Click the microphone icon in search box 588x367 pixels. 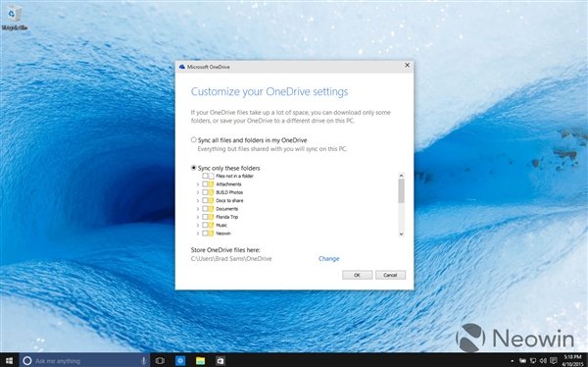pos(143,361)
